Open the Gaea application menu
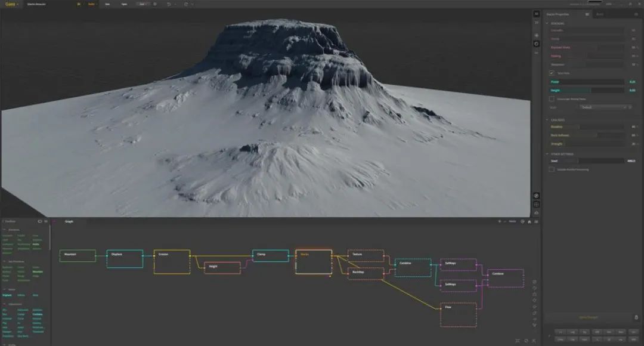Screen dimensions: 644x346 pos(11,4)
